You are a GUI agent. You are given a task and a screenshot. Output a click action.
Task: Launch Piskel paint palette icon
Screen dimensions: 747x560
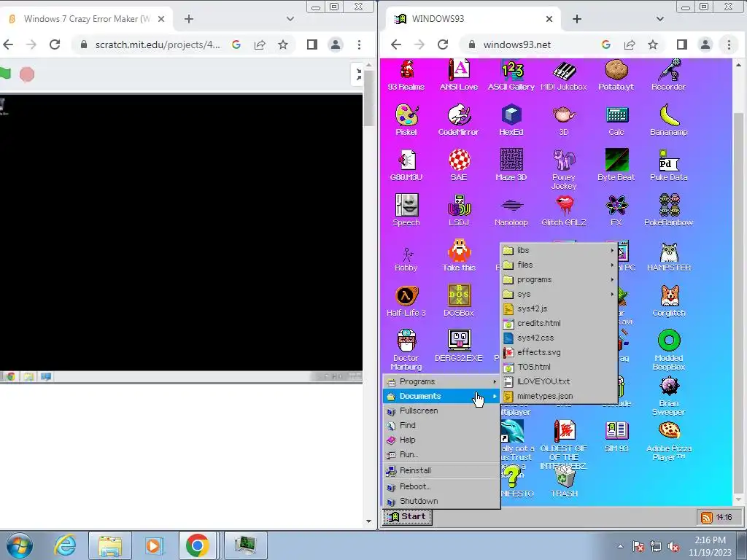[x=406, y=120]
